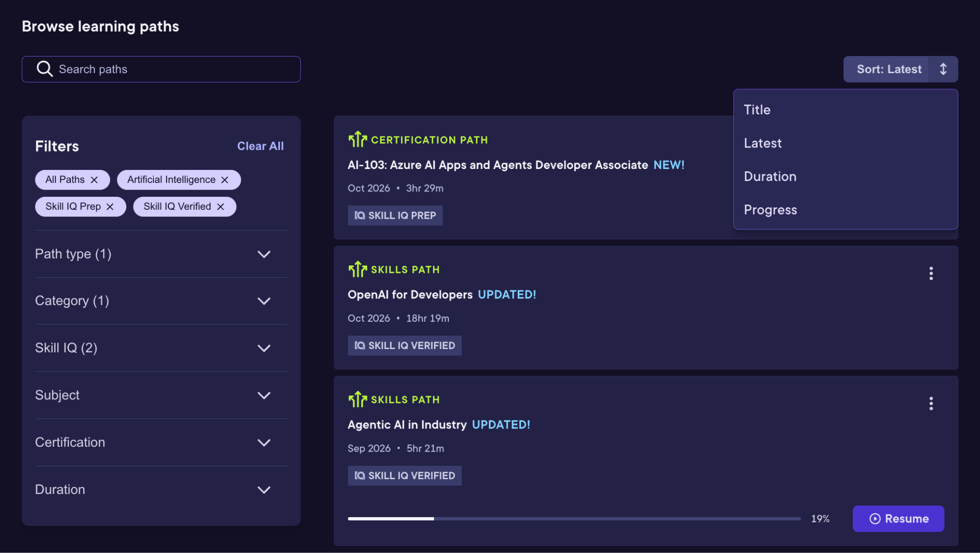The height and width of the screenshot is (553, 980).
Task: Click Skill IQ Verified badge on Agentic AI card
Action: (405, 476)
